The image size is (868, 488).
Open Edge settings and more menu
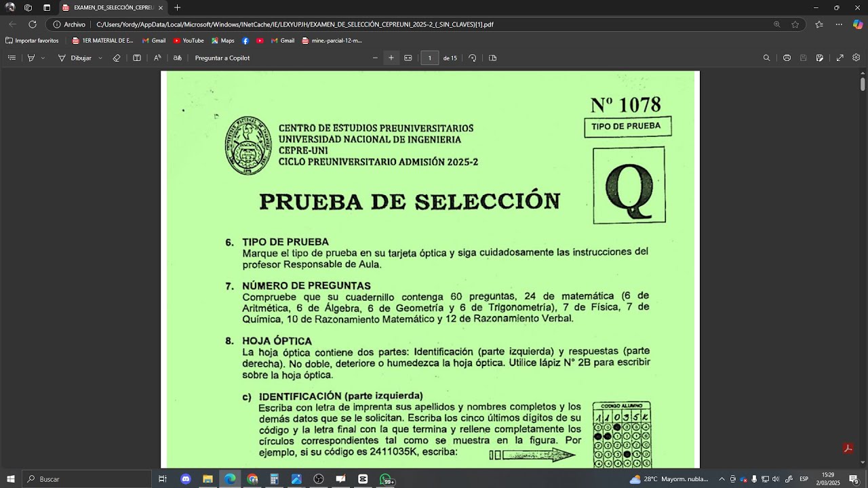point(840,24)
